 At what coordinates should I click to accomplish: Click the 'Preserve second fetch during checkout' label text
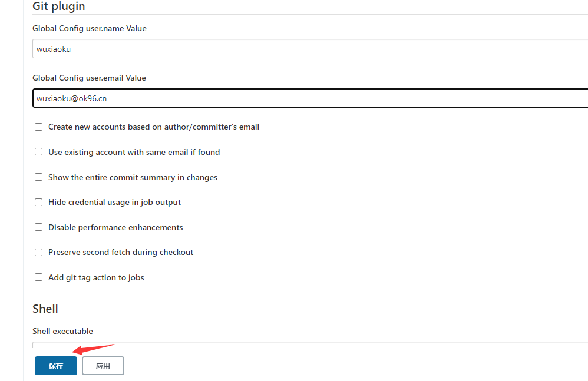[121, 252]
